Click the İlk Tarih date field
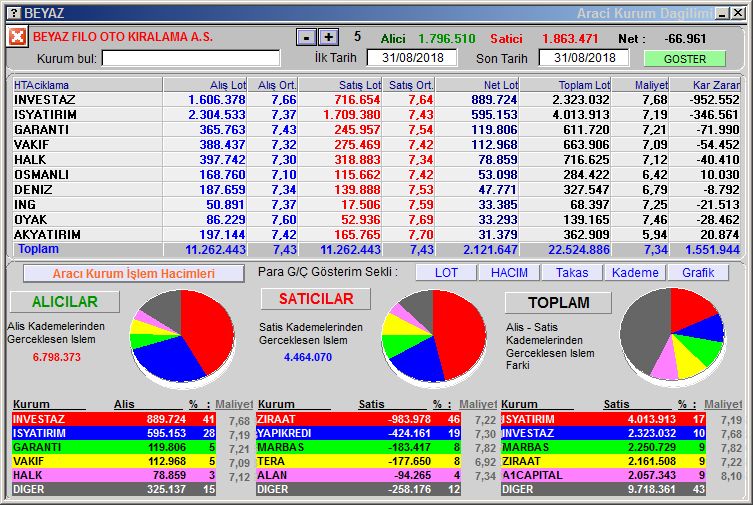The height and width of the screenshot is (505, 753). (x=412, y=58)
